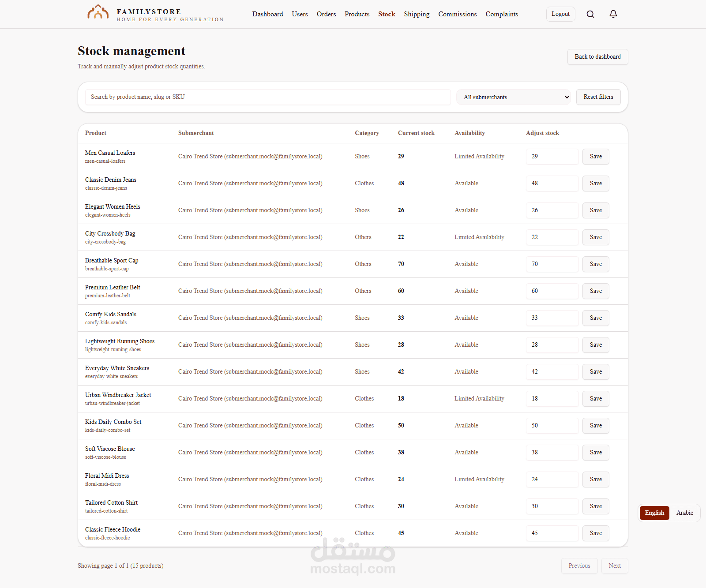Click the Logout button
706x588 pixels.
coord(560,14)
